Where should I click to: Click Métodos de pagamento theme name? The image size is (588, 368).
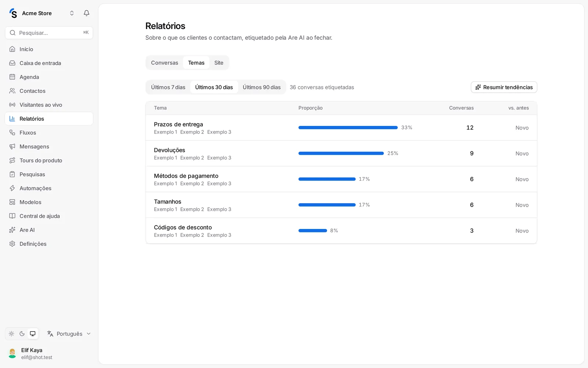click(x=186, y=176)
